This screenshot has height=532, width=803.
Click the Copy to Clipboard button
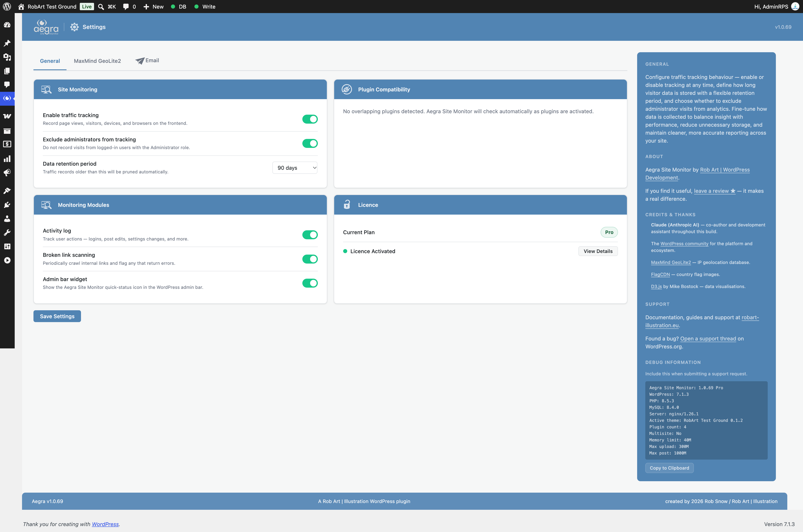pyautogui.click(x=669, y=468)
